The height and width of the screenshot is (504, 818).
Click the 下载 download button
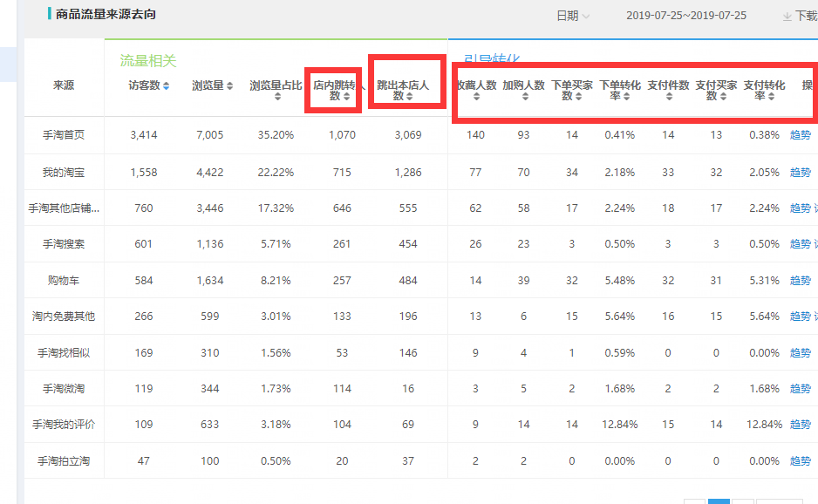click(x=805, y=16)
